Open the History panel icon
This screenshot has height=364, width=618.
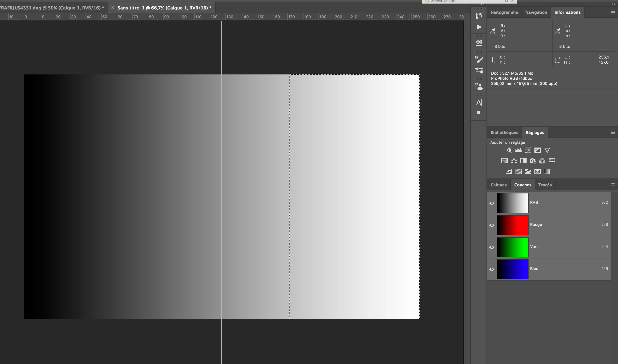(479, 16)
